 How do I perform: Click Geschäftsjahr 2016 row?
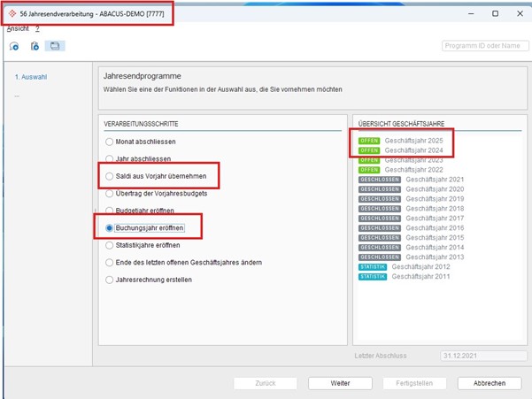pos(412,228)
